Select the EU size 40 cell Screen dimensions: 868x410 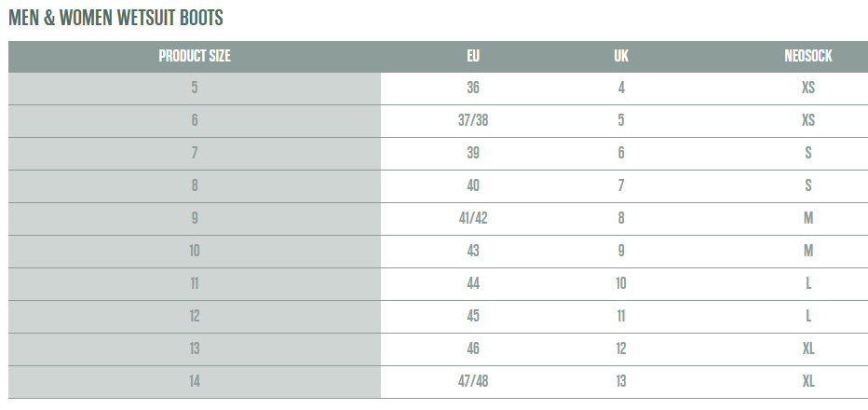[473, 186]
